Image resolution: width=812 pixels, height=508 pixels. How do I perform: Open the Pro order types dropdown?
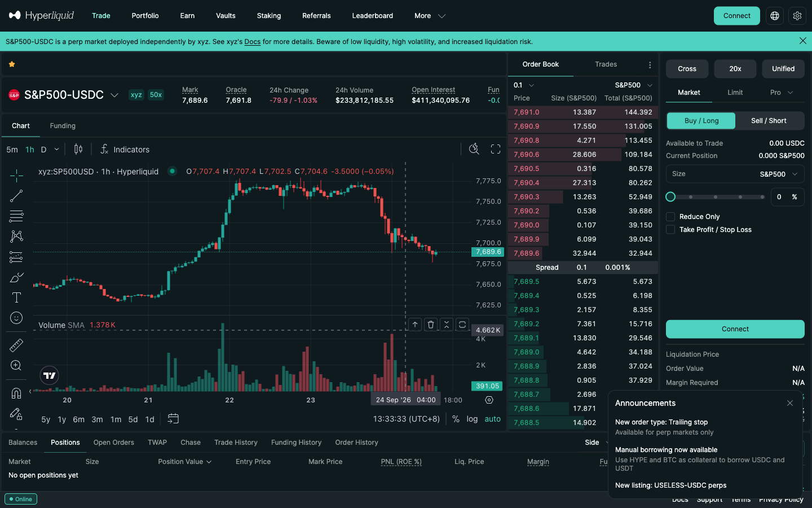click(782, 93)
